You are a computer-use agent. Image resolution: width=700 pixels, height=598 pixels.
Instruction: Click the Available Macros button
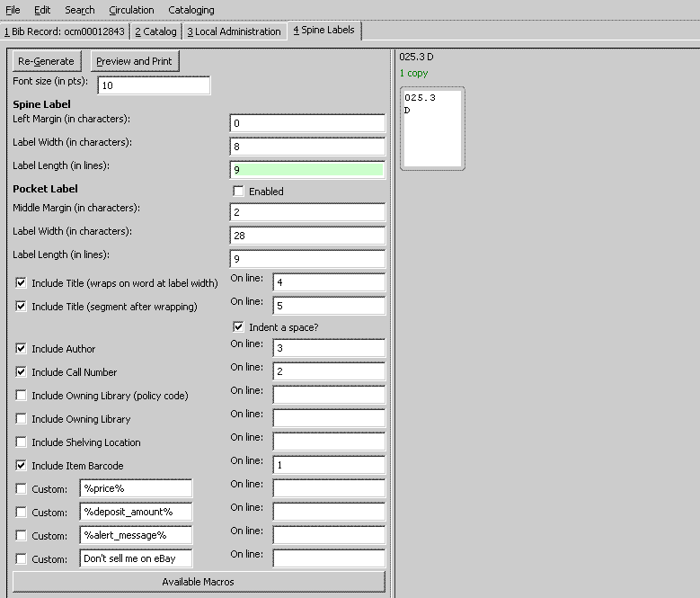click(x=198, y=582)
